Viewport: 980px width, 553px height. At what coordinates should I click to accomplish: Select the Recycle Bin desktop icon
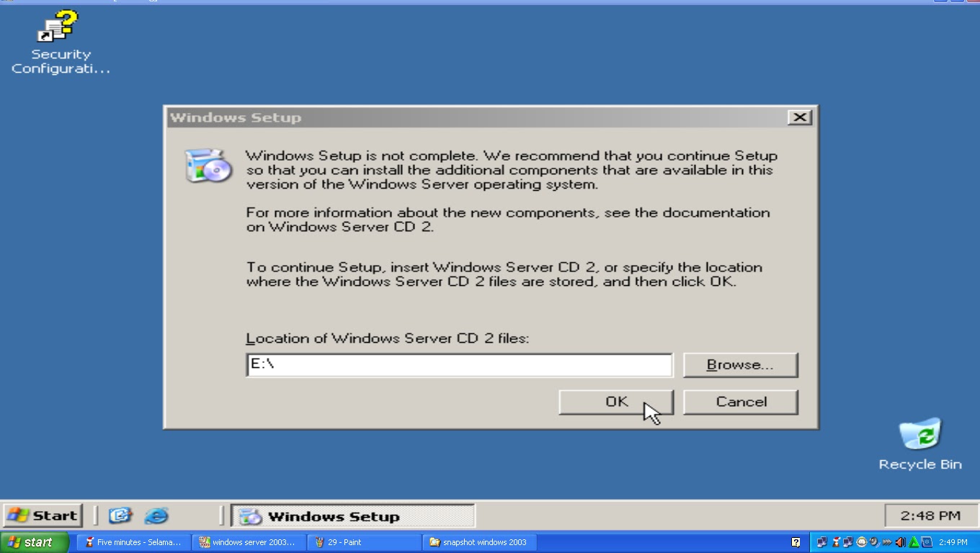920,444
